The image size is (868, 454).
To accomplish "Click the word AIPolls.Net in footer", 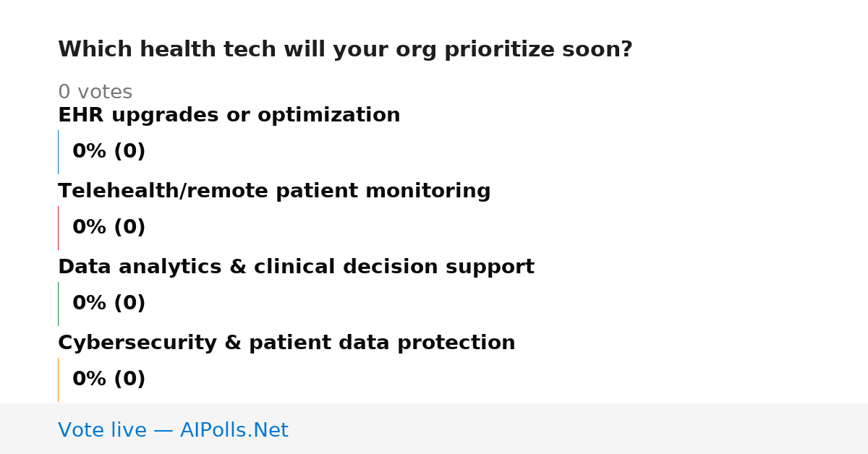I will click(x=234, y=430).
